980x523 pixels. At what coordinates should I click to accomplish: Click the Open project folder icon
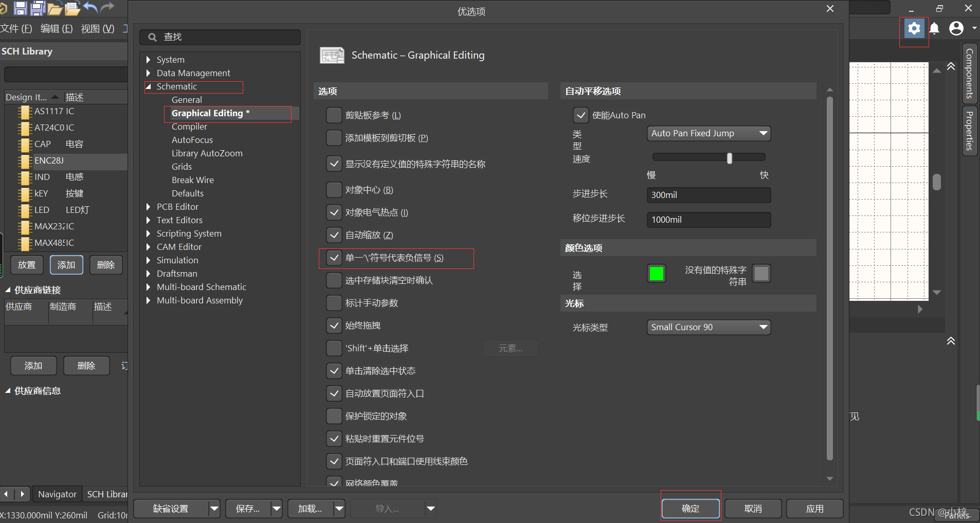point(72,8)
